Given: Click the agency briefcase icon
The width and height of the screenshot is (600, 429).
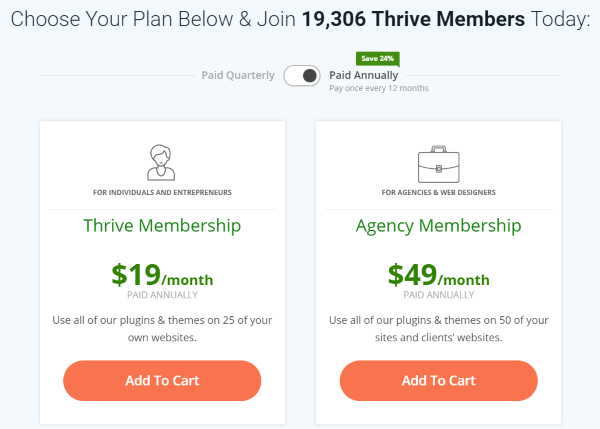Looking at the screenshot, I should point(438,163).
